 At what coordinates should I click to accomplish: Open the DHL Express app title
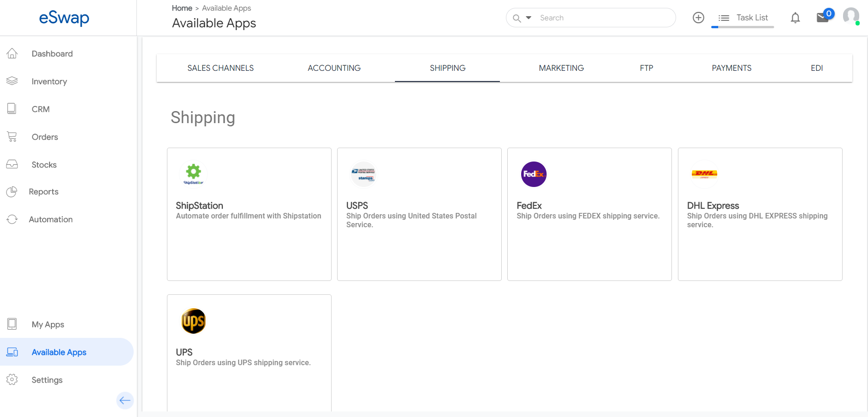tap(713, 205)
